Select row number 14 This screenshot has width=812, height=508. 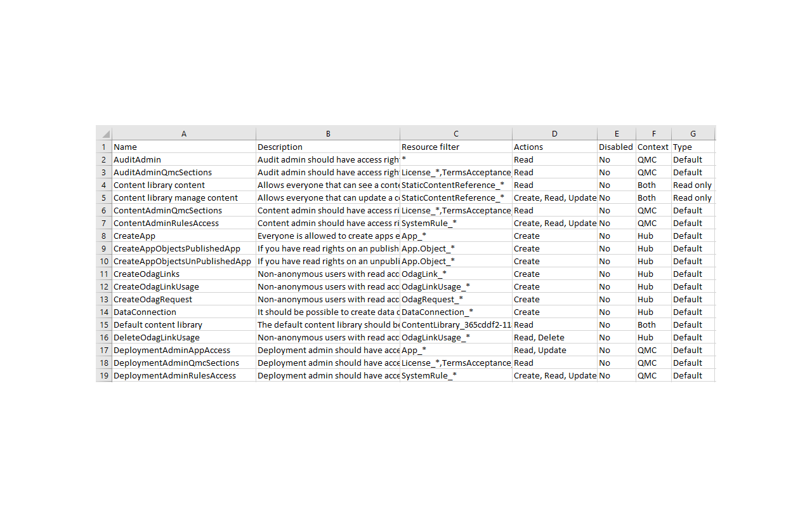point(103,312)
